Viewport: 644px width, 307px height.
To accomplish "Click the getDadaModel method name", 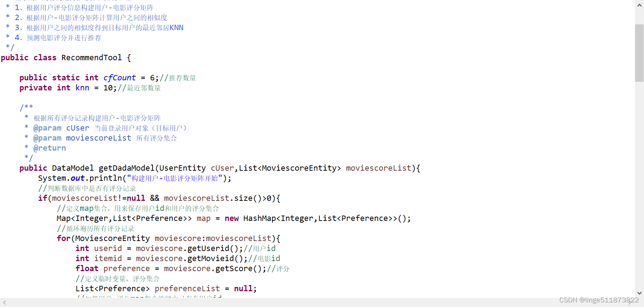I will point(127,168).
